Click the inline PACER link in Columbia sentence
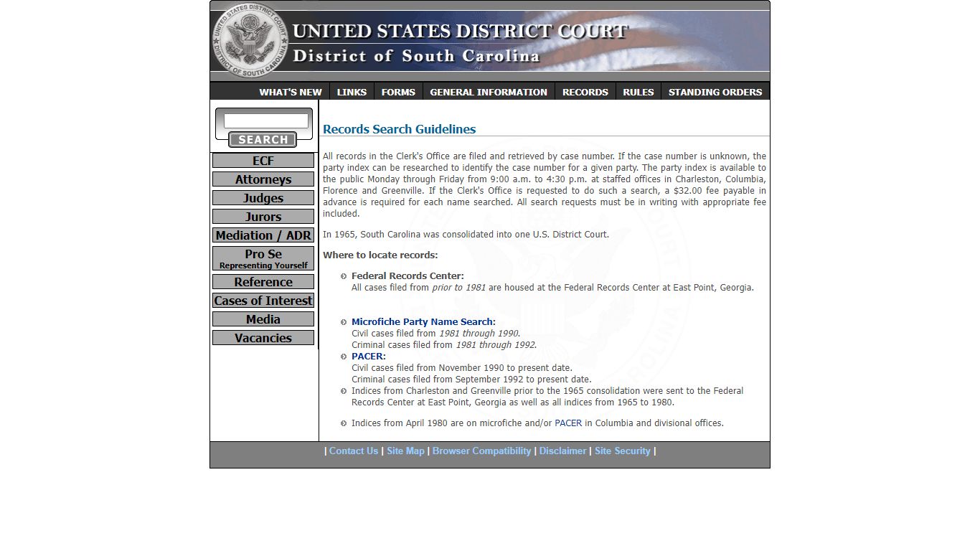 (x=568, y=423)
